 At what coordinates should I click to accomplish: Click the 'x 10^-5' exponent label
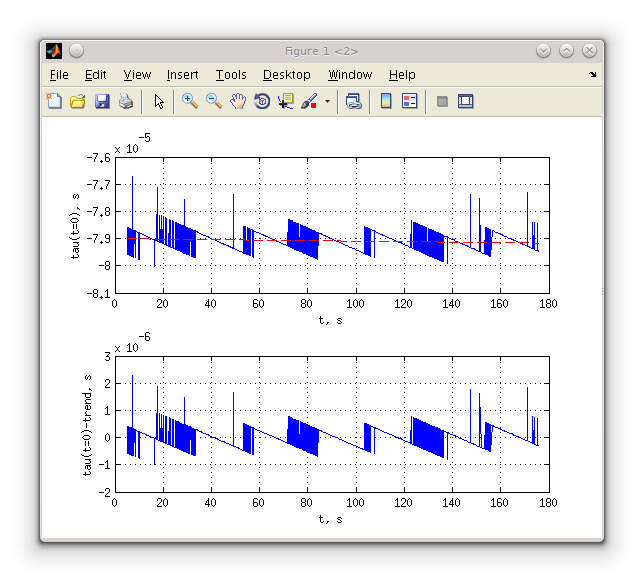click(x=132, y=144)
